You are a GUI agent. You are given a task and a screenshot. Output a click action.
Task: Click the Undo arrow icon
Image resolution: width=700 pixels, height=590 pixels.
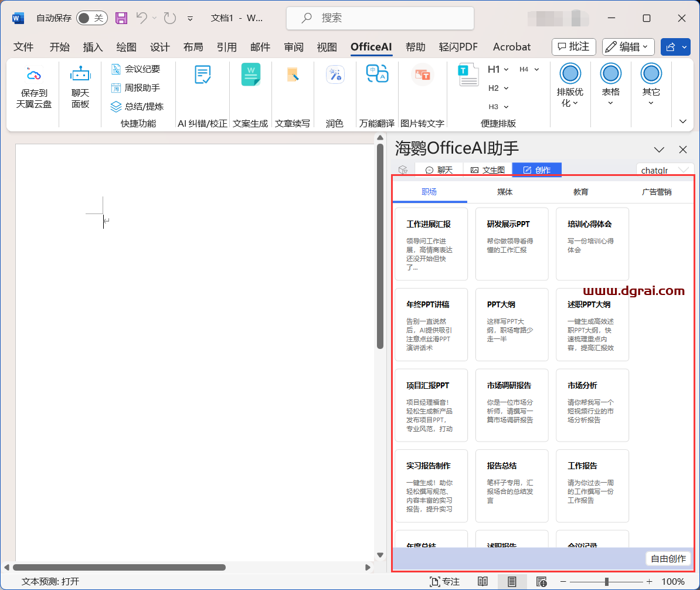(142, 18)
